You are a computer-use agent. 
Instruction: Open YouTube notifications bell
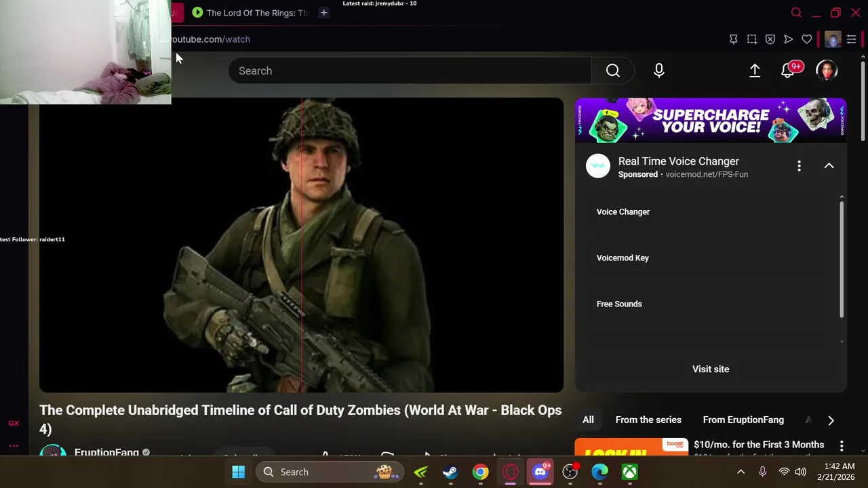[x=788, y=70]
